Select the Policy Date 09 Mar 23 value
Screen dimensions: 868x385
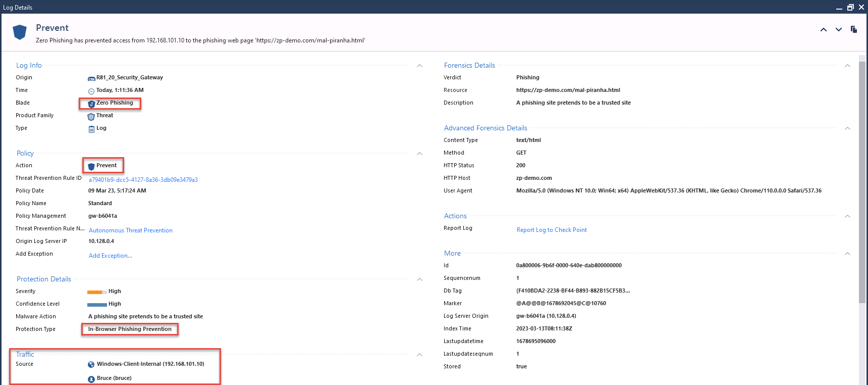[x=117, y=190]
